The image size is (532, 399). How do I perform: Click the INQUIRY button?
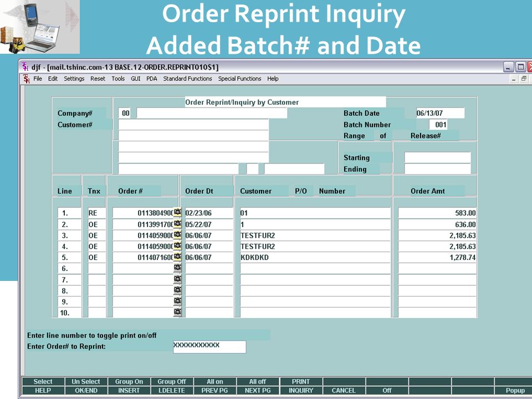click(x=301, y=391)
